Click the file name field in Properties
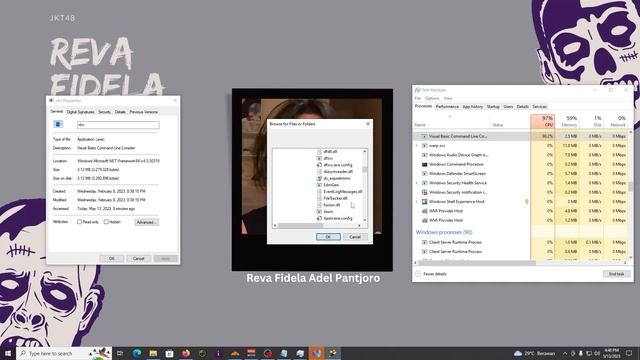 (x=118, y=125)
